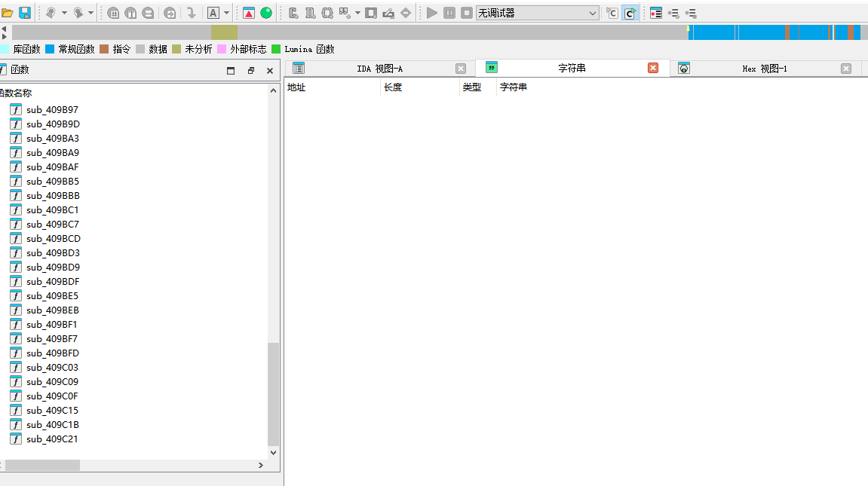Start the debugger process with play button
Image resolution: width=868 pixels, height=486 pixels.
pos(431,13)
